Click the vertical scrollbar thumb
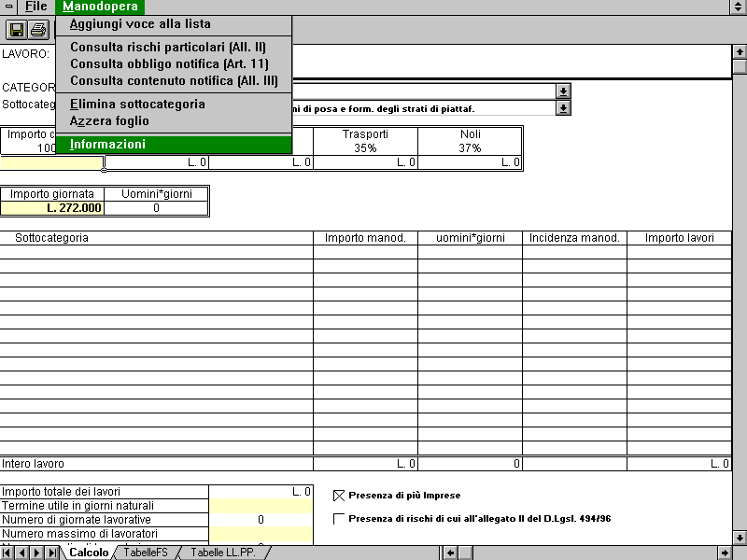 [x=740, y=65]
